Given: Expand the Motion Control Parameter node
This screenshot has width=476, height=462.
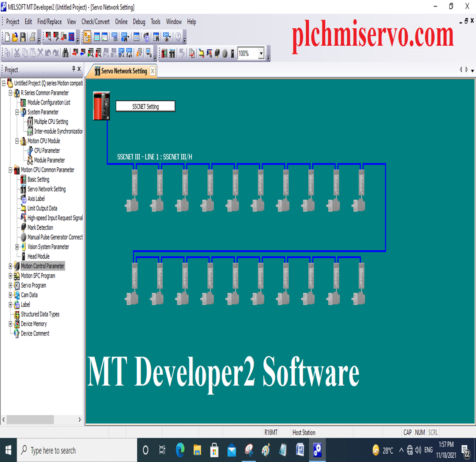Looking at the screenshot, I should 10,266.
